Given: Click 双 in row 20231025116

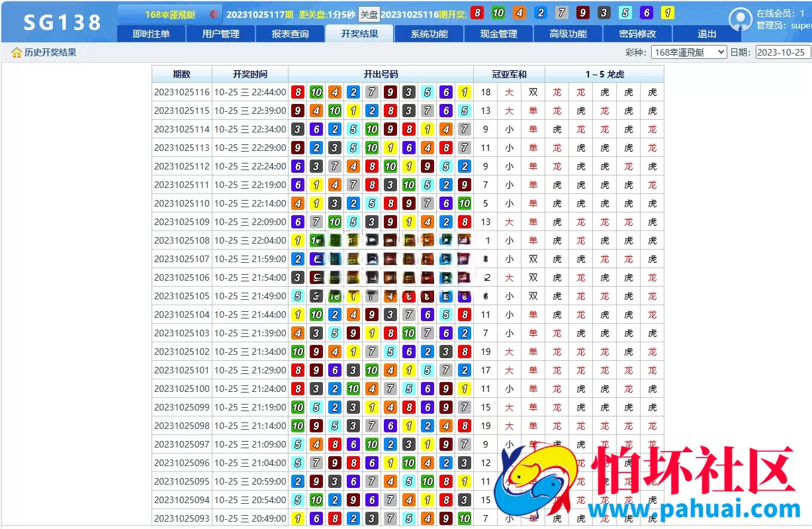Looking at the screenshot, I should click(x=533, y=93).
